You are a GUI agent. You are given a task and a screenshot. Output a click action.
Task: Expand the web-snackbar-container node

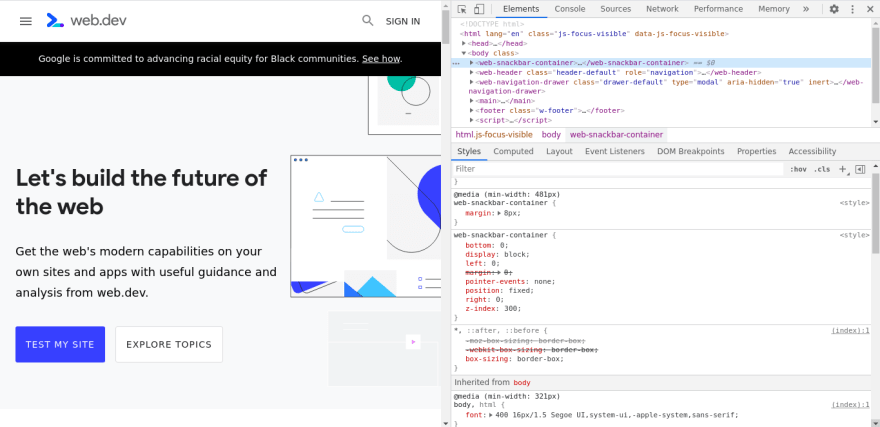pos(471,63)
